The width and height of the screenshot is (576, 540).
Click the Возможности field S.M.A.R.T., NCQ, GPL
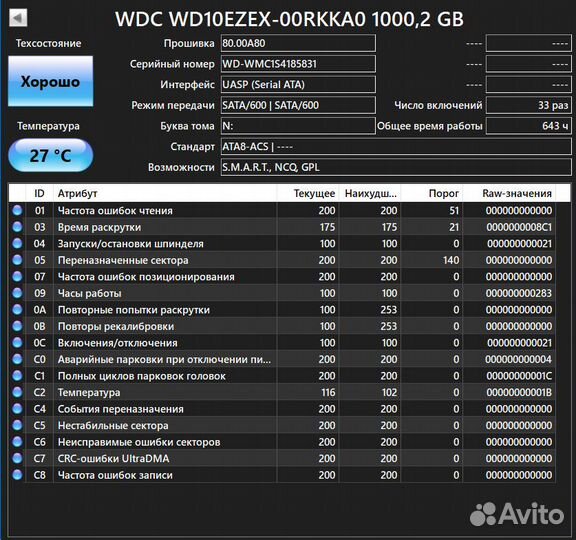tap(396, 167)
